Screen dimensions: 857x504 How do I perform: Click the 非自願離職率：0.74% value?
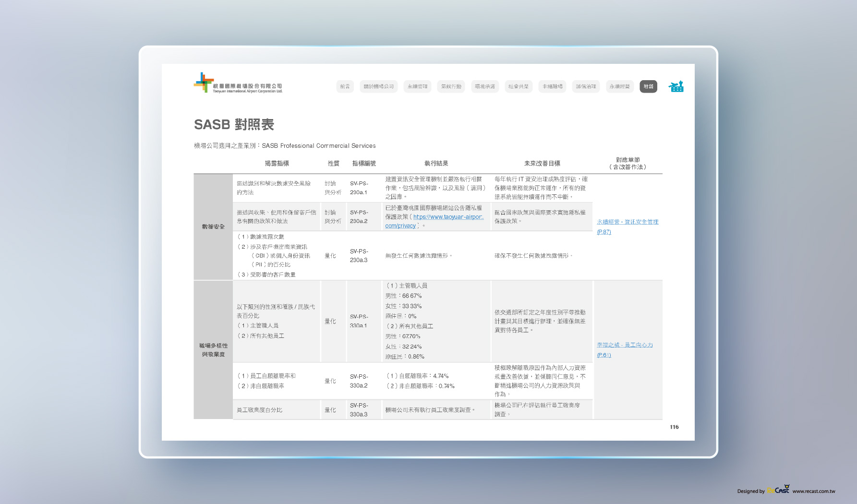pyautogui.click(x=420, y=386)
